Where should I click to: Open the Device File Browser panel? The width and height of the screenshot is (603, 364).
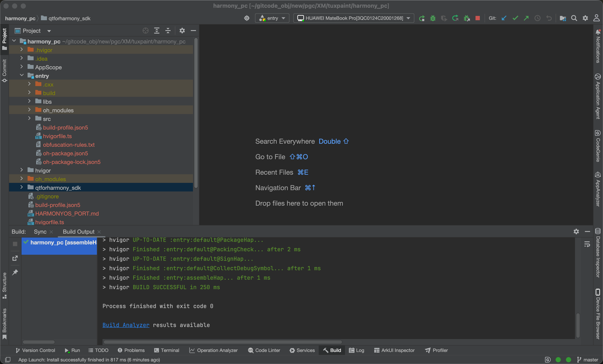click(x=598, y=314)
